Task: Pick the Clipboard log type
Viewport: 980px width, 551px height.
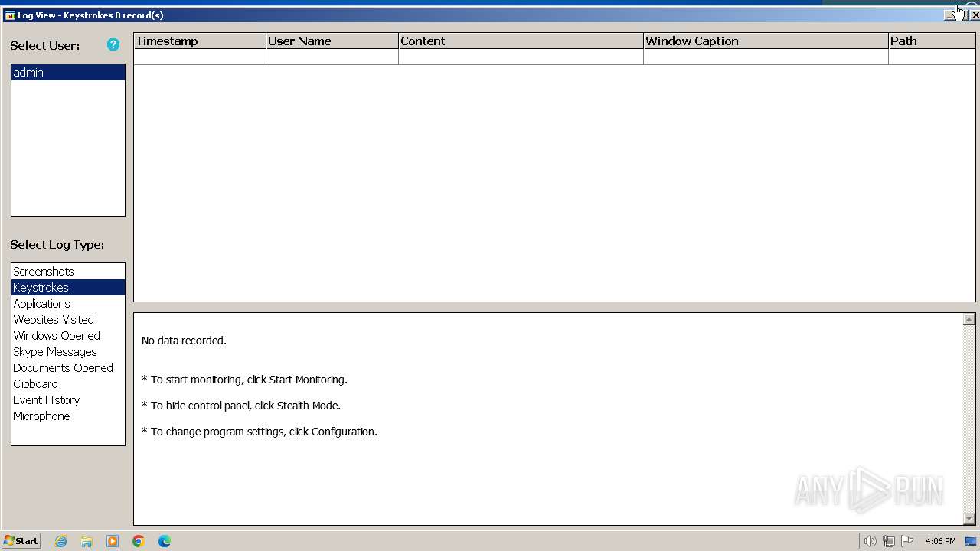Action: coord(68,384)
